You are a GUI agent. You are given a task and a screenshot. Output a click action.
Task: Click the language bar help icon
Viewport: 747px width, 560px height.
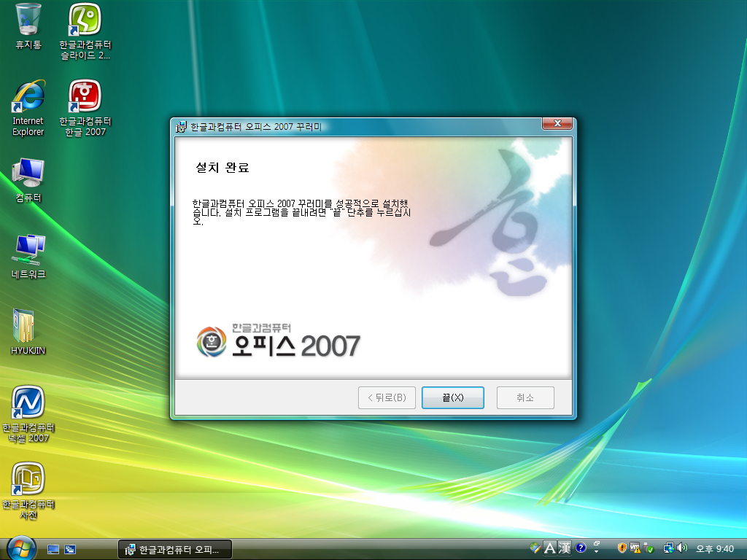click(x=580, y=548)
